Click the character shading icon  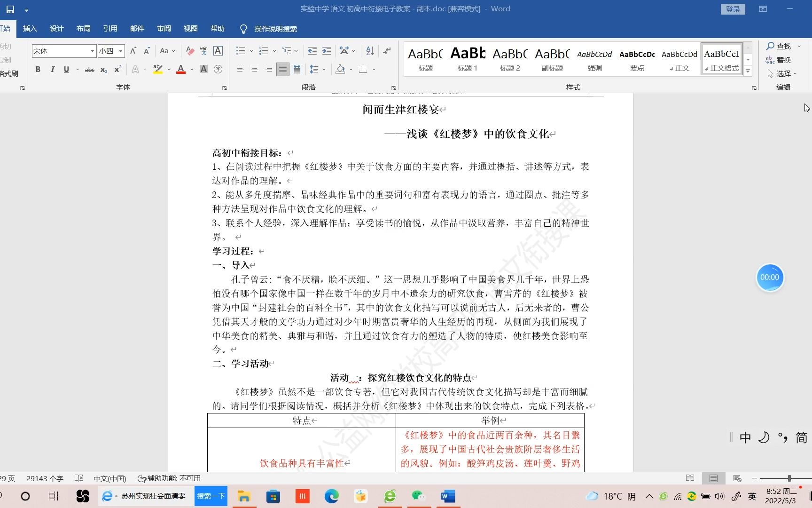coord(203,70)
